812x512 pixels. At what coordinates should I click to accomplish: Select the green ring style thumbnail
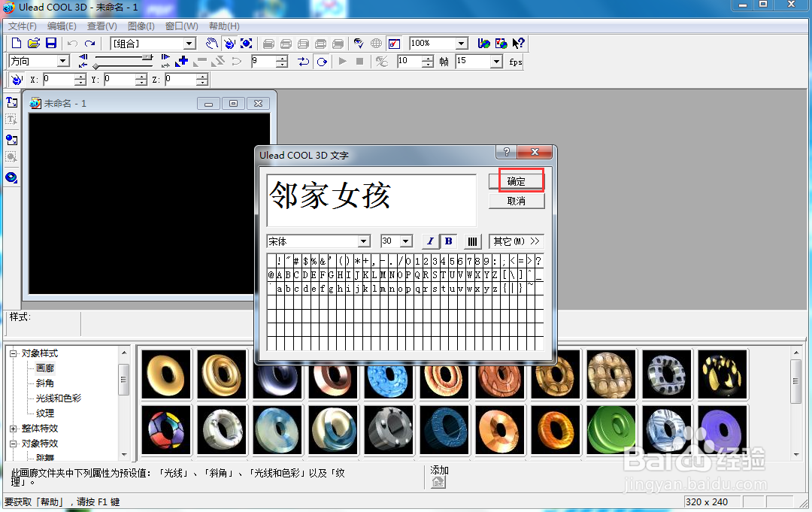click(611, 430)
